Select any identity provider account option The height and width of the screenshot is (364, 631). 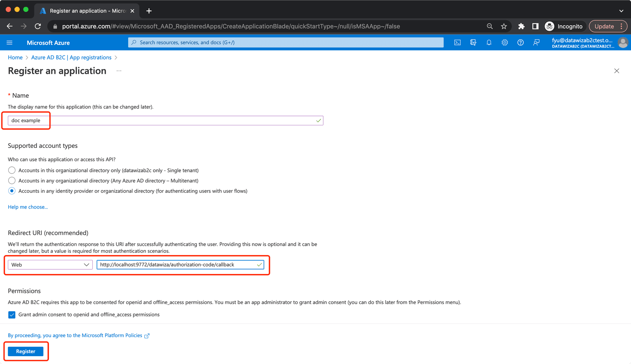pos(12,191)
